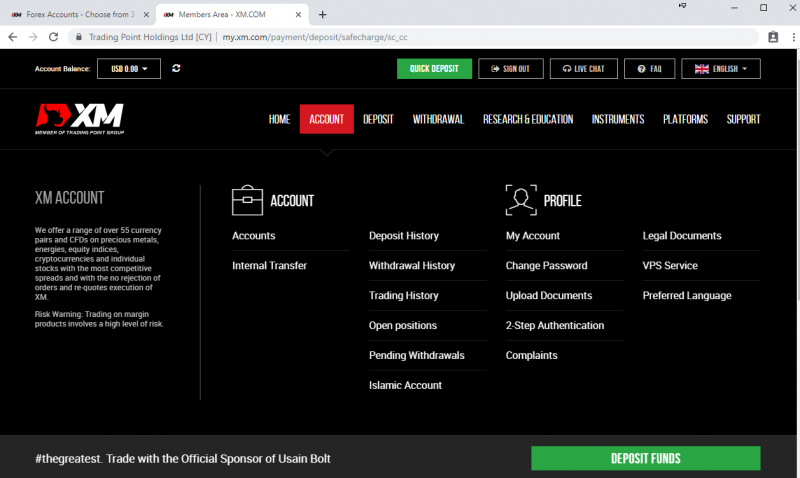The height and width of the screenshot is (478, 800).
Task: Click the briefcase Account section icon
Action: point(247,200)
